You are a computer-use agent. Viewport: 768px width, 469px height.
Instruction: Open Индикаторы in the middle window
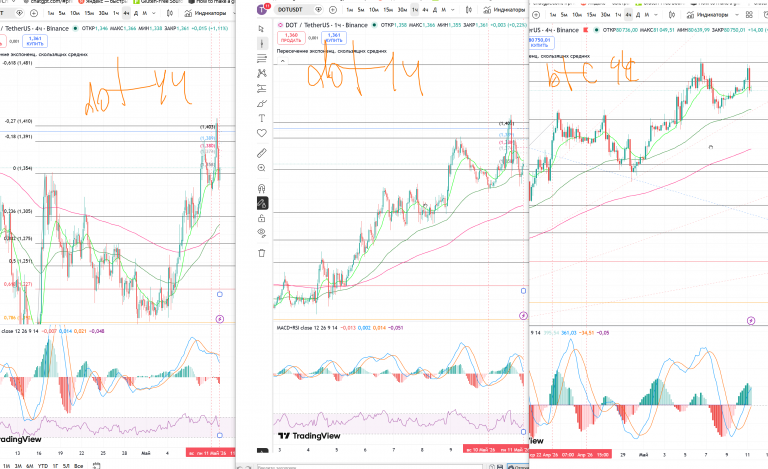pos(504,10)
